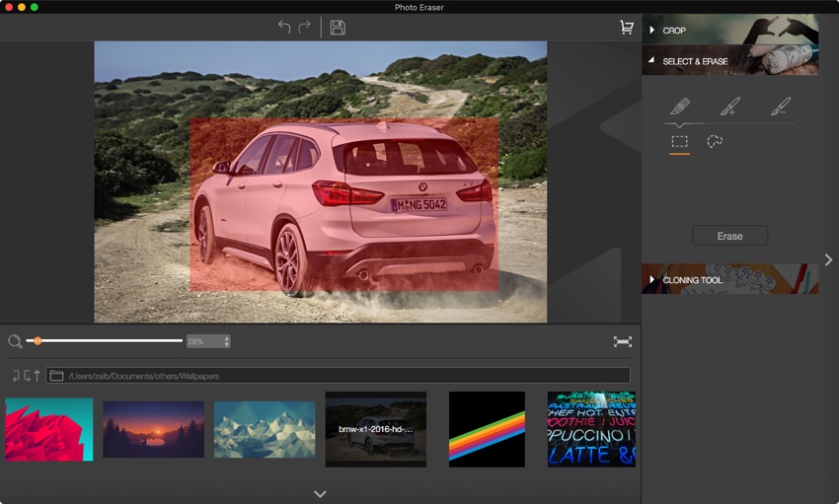839x504 pixels.
Task: Fit the image to the window
Action: [623, 341]
